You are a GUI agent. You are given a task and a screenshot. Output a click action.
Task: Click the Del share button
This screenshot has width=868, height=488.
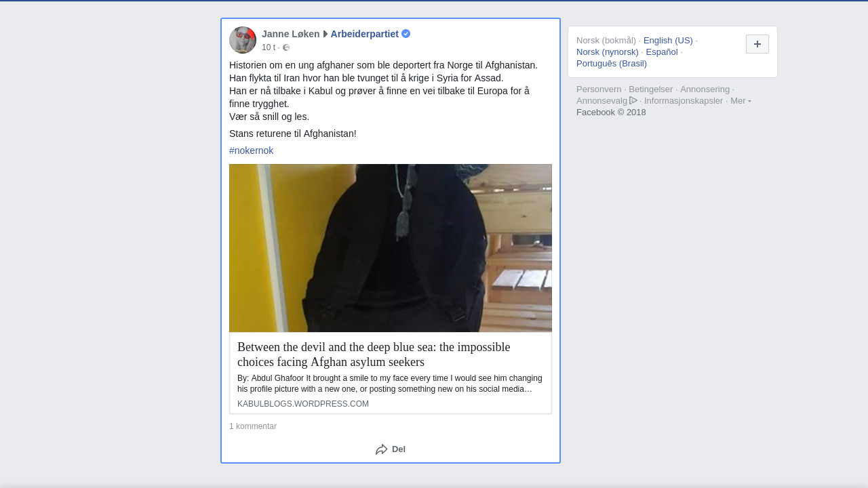(391, 449)
